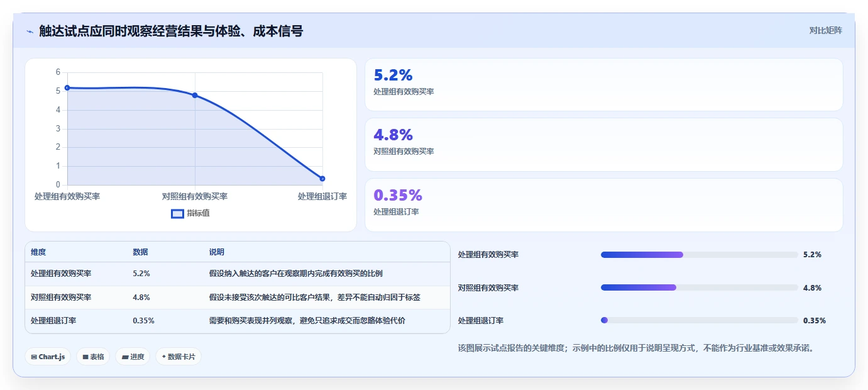Select the 0.35% data card
Screen dimensions: 868x390
[603, 205]
